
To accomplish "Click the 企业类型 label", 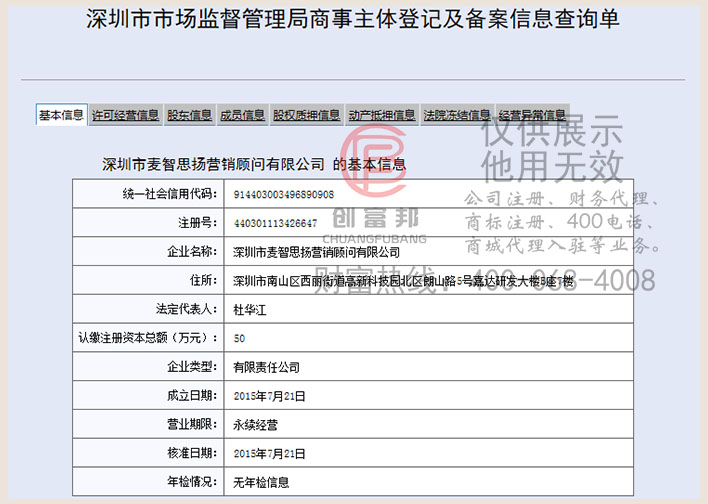I will pos(192,367).
